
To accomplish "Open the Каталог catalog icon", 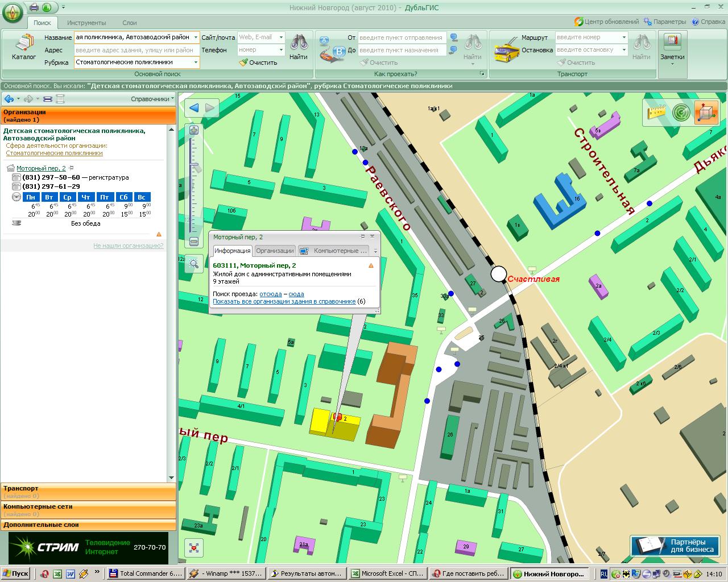I will click(24, 47).
